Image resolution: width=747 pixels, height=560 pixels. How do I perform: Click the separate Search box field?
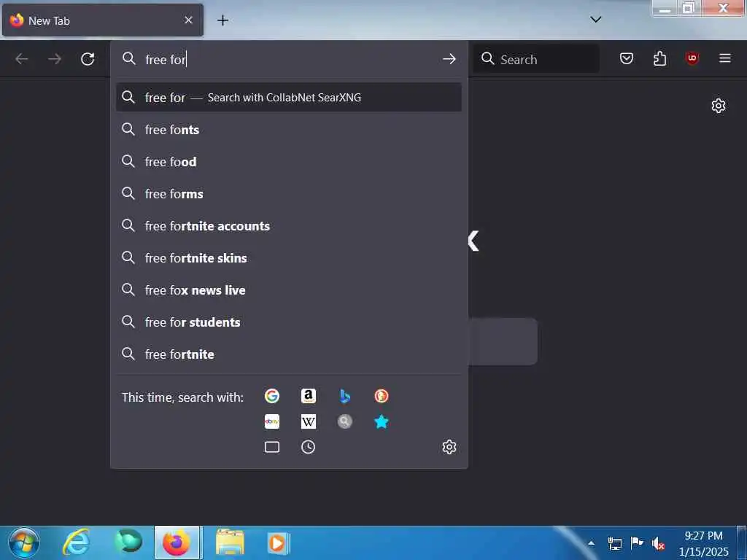pos(535,59)
